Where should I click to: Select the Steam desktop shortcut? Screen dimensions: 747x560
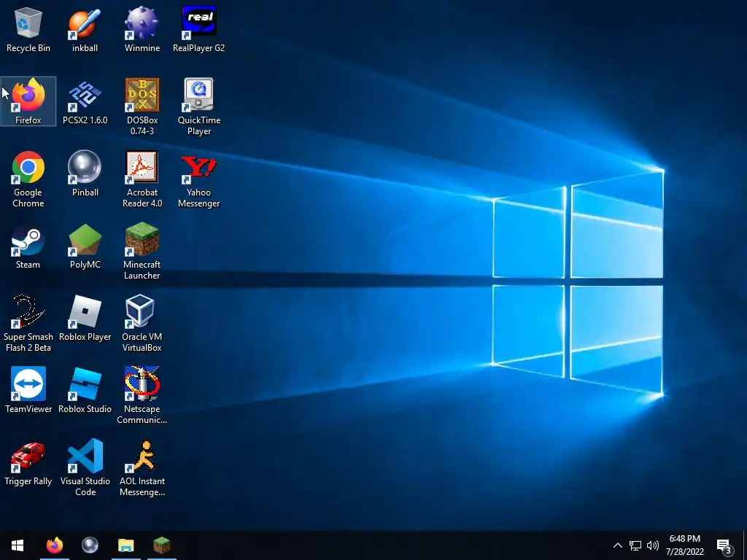(x=28, y=246)
